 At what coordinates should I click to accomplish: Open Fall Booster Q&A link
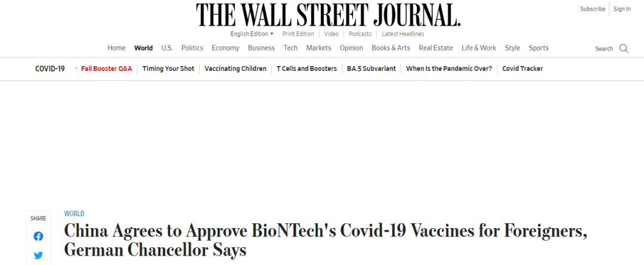coord(106,68)
